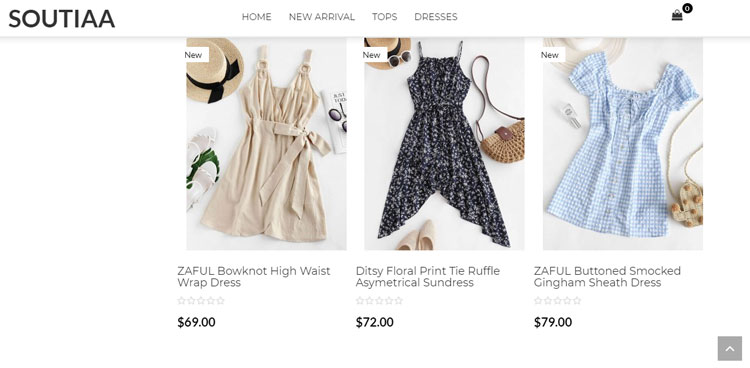This screenshot has width=750, height=368.
Task: Navigate to the TOPS category
Action: [x=385, y=17]
